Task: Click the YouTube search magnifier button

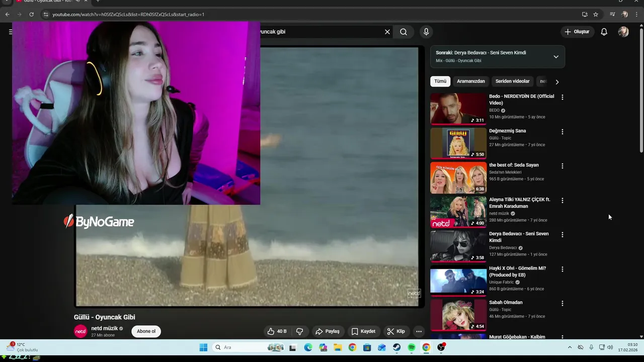Action: pyautogui.click(x=404, y=32)
